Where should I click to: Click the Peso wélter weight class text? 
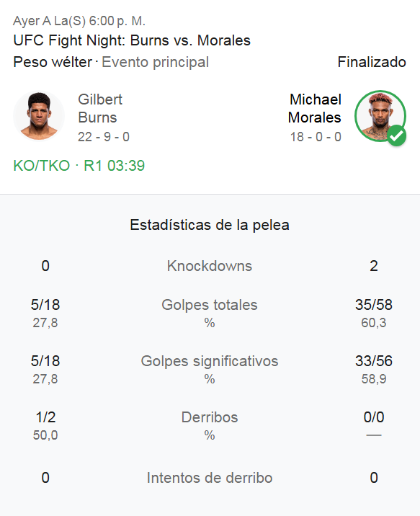click(53, 62)
